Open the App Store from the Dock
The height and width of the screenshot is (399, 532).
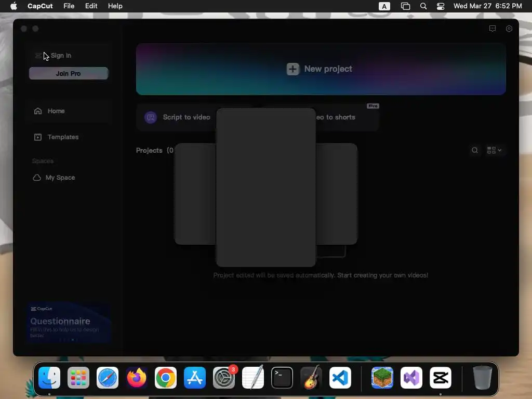(x=195, y=378)
